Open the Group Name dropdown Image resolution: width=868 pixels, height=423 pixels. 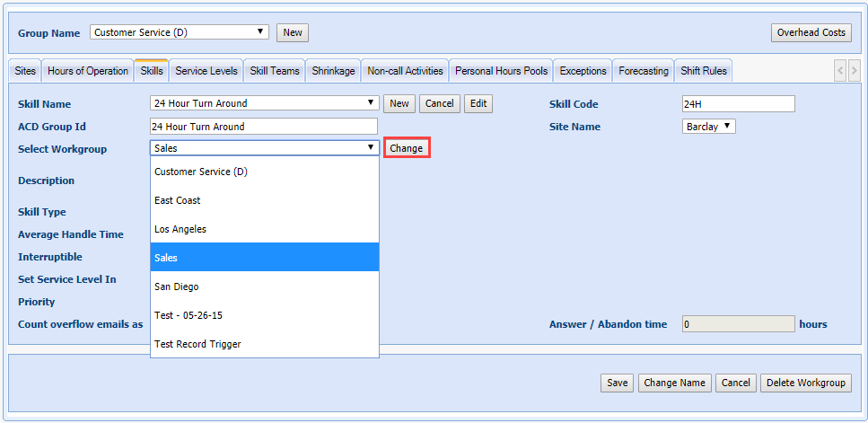pos(180,32)
